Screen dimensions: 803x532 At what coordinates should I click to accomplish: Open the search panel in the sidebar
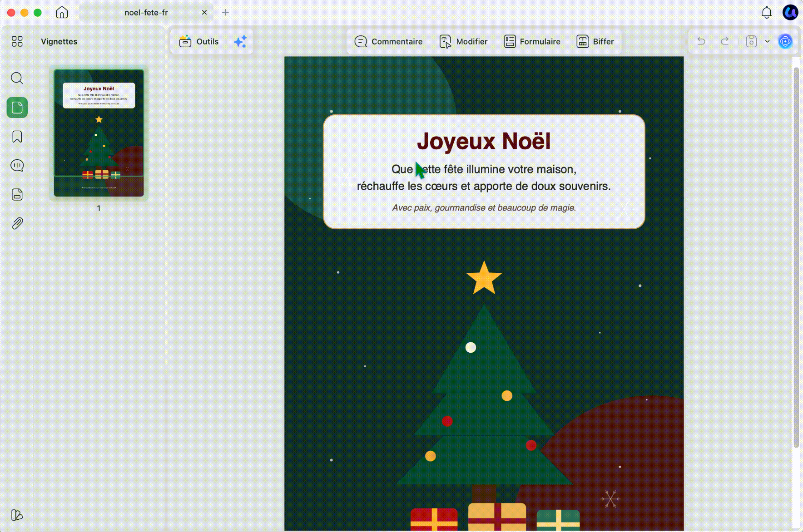point(17,78)
